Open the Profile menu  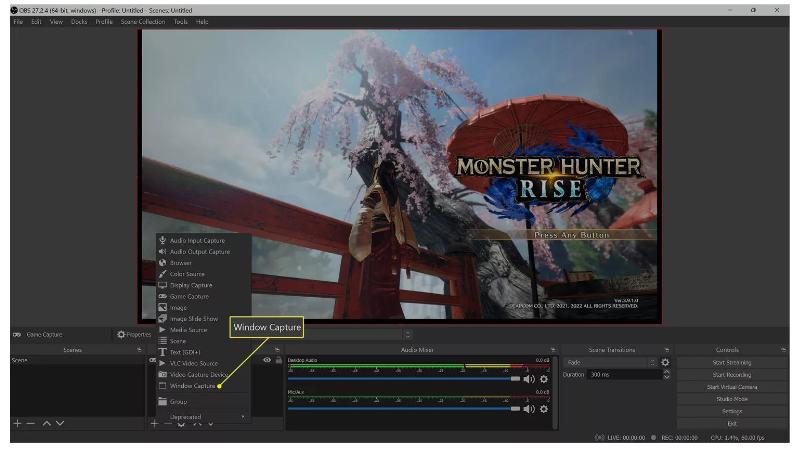coord(104,22)
